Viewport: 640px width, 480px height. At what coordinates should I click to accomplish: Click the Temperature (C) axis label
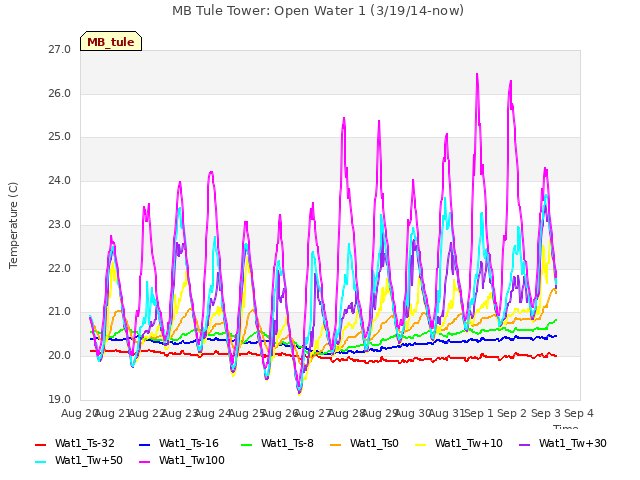[13, 225]
